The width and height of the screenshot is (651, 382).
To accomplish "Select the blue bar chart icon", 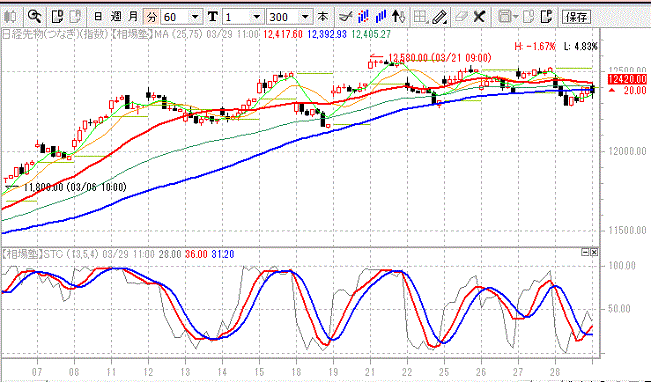I will coord(380,17).
